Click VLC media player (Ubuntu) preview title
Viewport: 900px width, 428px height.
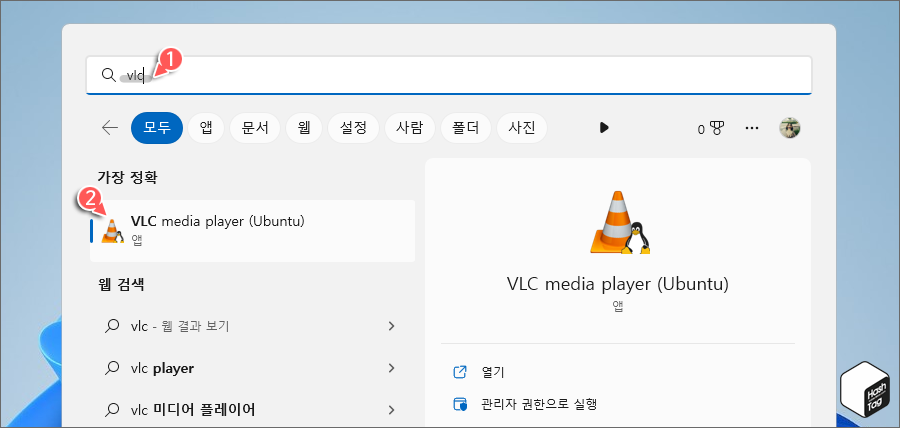click(618, 284)
